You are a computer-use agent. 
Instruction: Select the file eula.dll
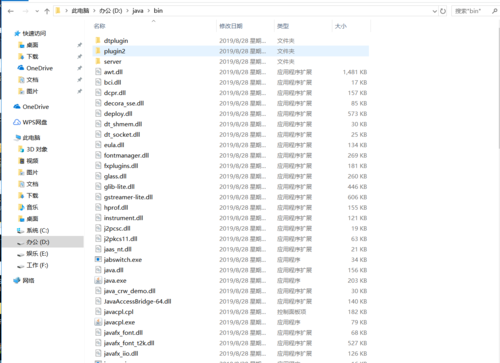pyautogui.click(x=114, y=145)
